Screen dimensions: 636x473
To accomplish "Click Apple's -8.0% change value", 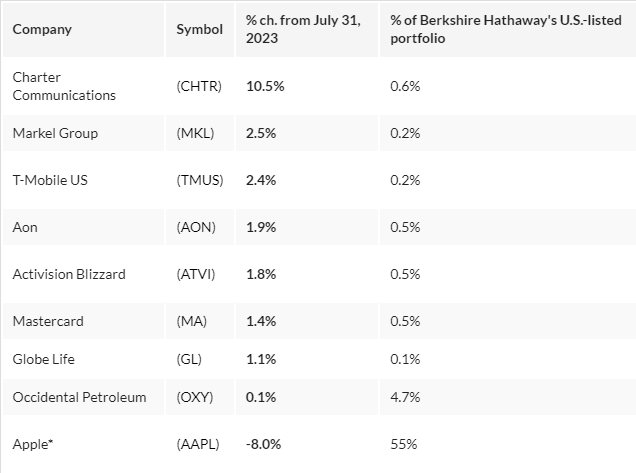I will (x=265, y=443).
